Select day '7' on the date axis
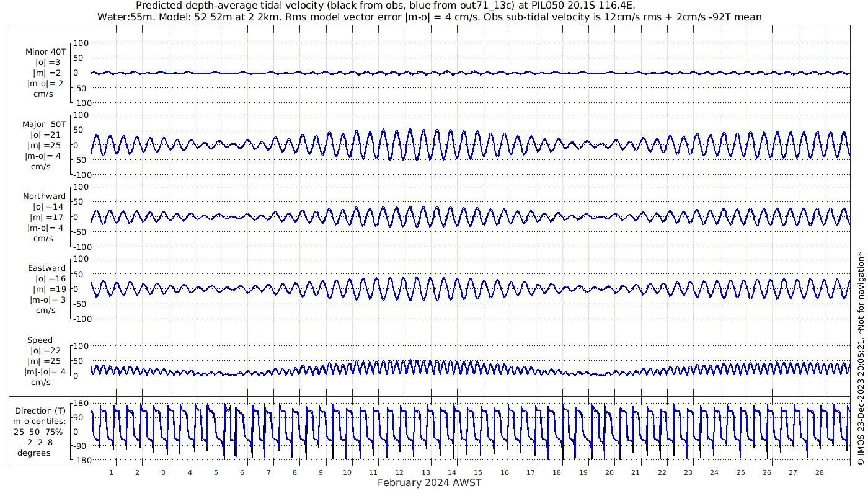The image size is (868, 496). point(268,472)
